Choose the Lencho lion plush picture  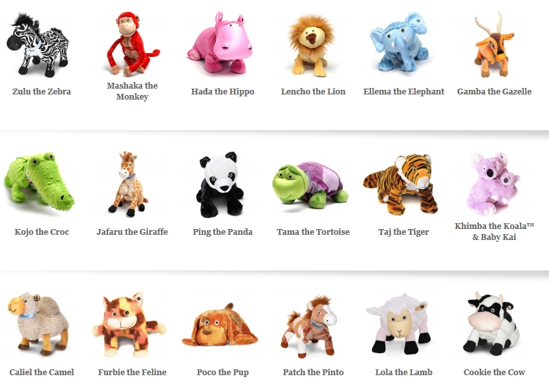coord(312,45)
